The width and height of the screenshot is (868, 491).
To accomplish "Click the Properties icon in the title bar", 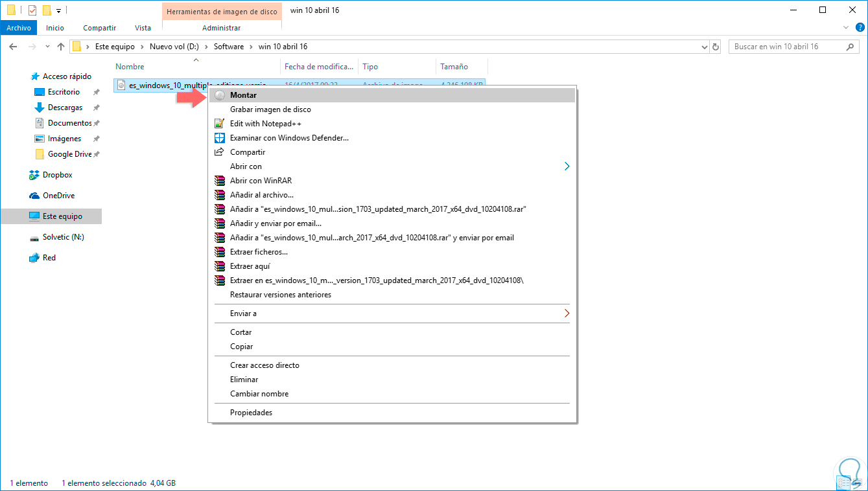I will pyautogui.click(x=32, y=10).
